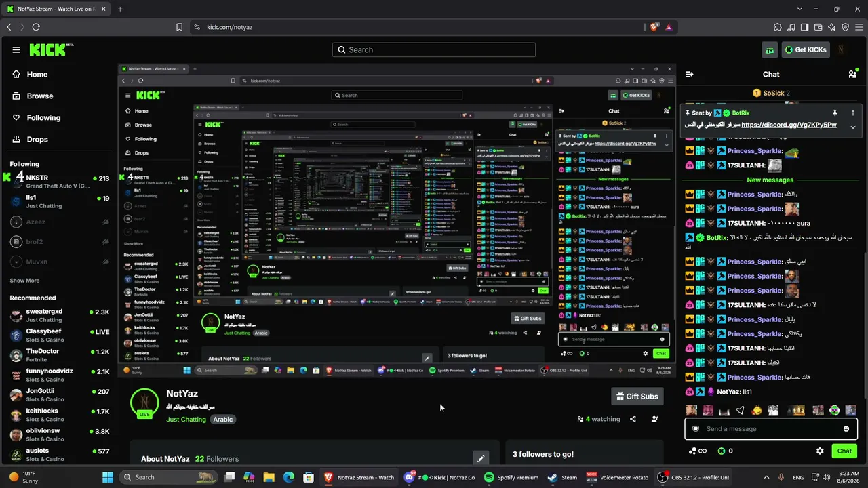
Task: Open the green icon beside Get KICKs
Action: tap(770, 49)
